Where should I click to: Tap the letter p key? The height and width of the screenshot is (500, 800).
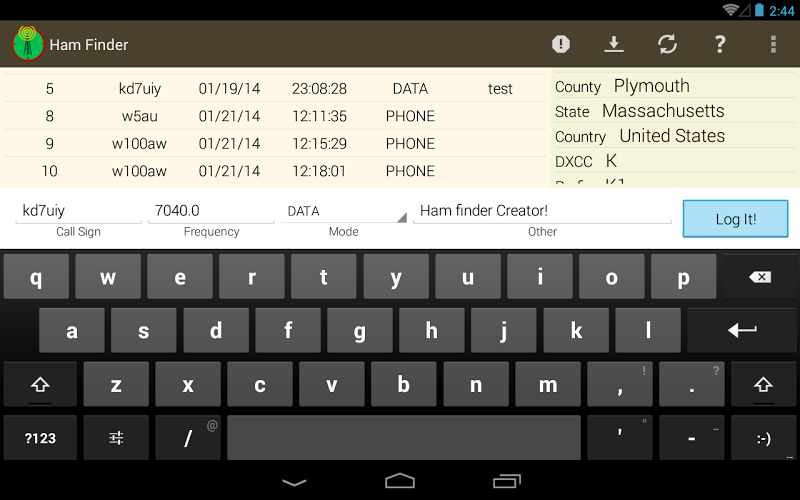click(x=684, y=277)
